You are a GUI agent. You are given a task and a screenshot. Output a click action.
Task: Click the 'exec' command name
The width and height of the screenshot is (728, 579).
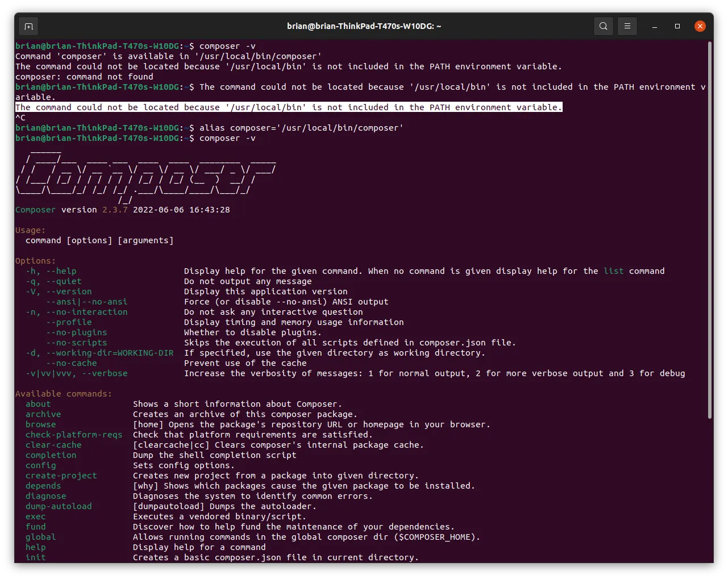pos(36,516)
